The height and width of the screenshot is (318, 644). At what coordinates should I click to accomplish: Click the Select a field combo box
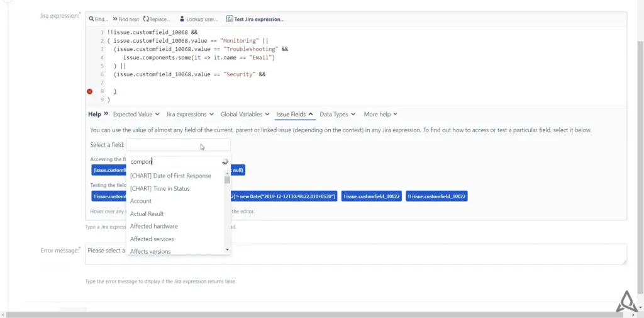click(178, 145)
